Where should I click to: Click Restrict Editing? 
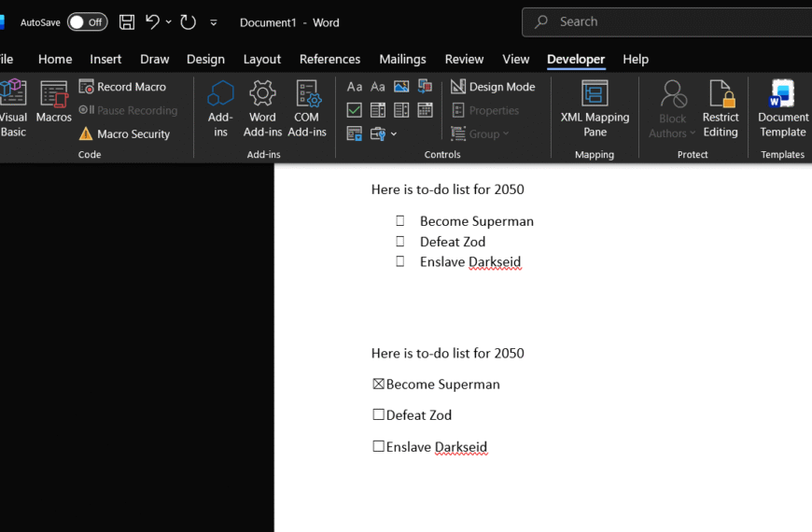(721, 109)
